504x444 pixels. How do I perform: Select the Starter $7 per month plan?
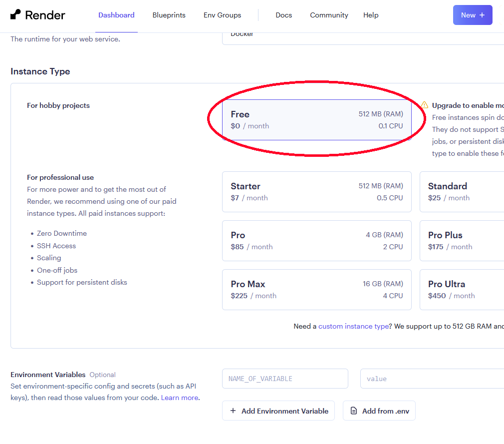coord(316,191)
